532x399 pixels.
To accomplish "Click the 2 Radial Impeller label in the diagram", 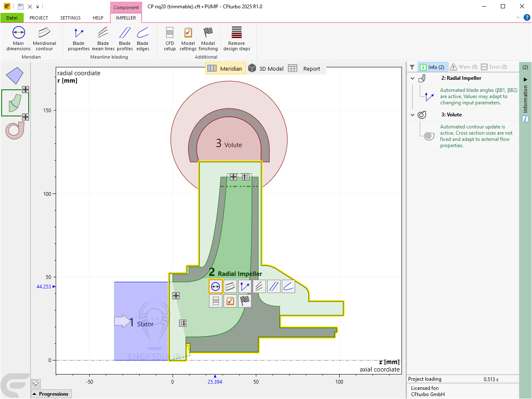I will coord(235,273).
